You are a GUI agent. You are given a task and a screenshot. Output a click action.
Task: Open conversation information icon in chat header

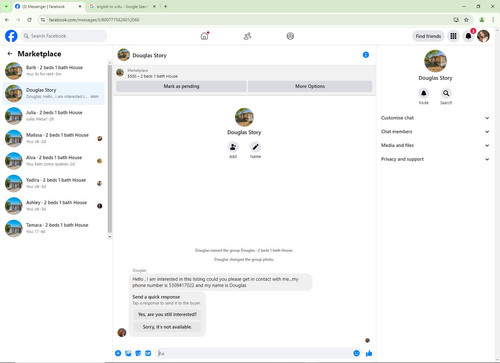pyautogui.click(x=366, y=55)
